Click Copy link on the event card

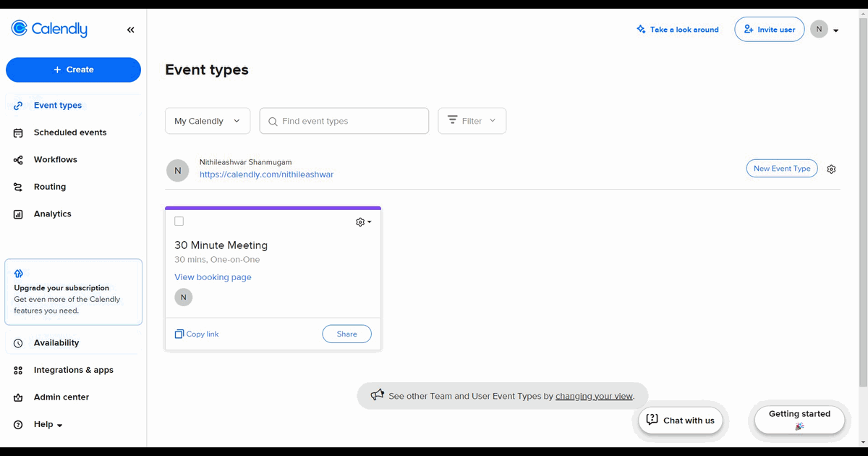197,334
